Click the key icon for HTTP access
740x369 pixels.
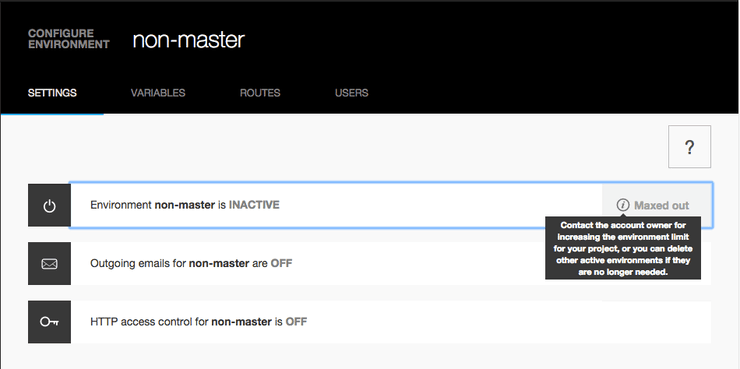coord(50,322)
